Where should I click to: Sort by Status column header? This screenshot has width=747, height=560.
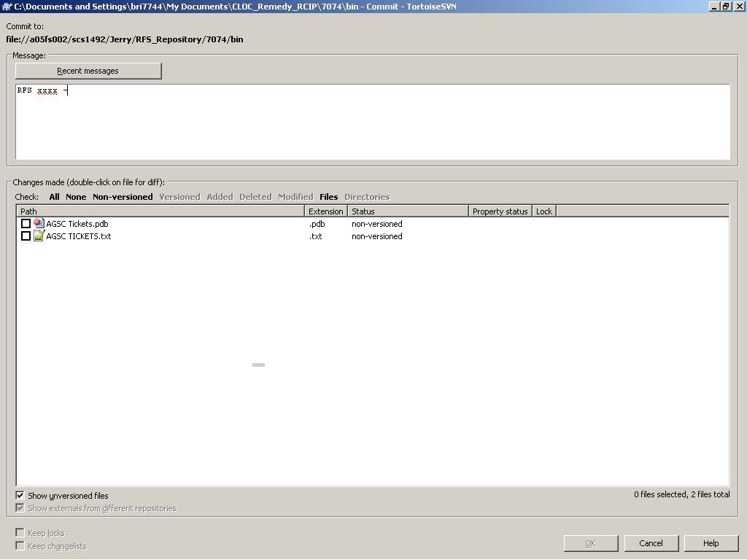click(x=408, y=211)
